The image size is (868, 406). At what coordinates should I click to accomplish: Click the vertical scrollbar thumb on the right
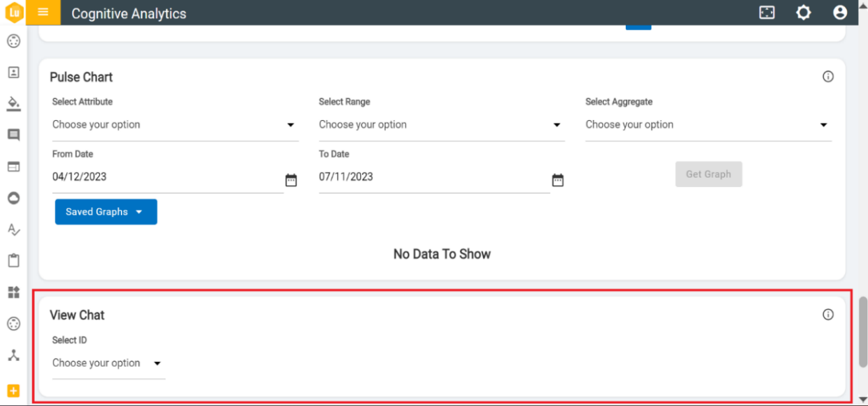pos(863,331)
